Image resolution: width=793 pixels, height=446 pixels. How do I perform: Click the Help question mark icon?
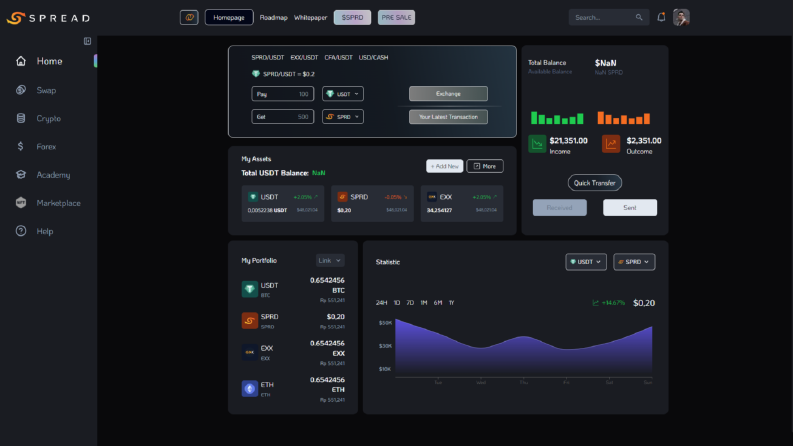21,231
